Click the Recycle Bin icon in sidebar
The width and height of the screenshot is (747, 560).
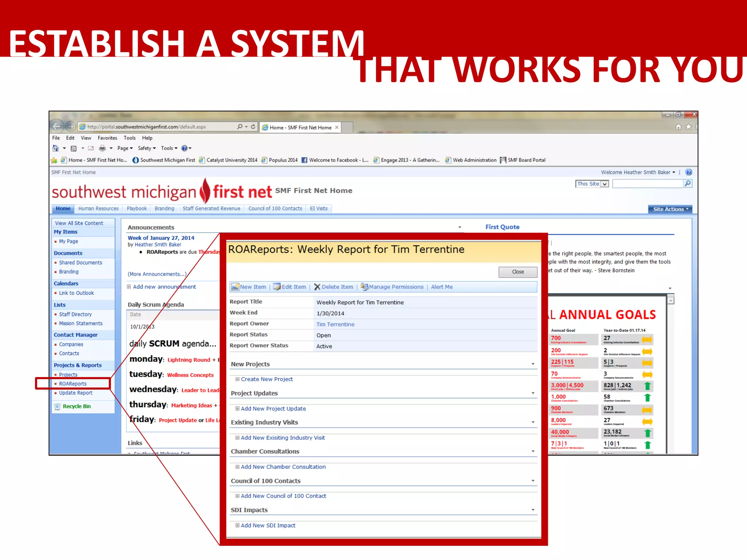[57, 407]
